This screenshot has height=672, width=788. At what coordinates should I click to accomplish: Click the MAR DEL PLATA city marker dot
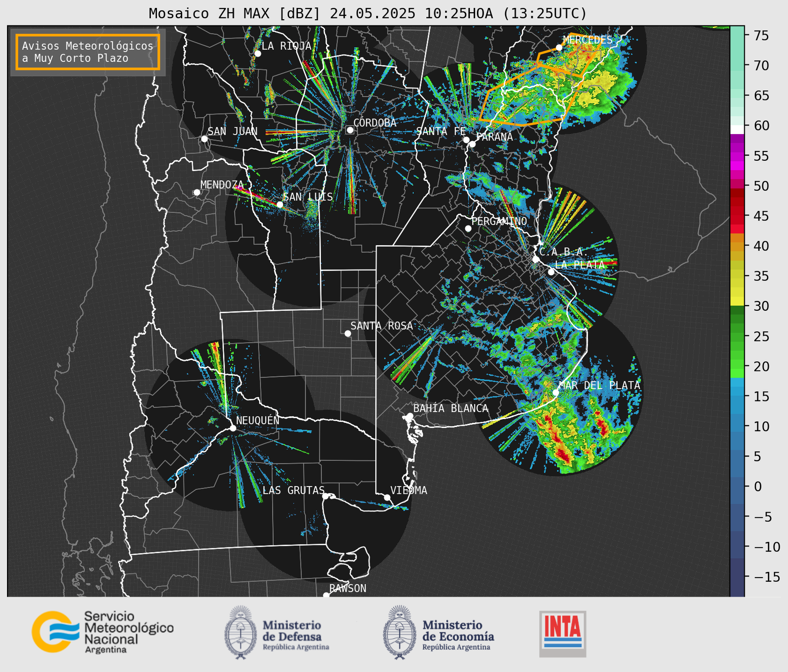click(x=556, y=393)
